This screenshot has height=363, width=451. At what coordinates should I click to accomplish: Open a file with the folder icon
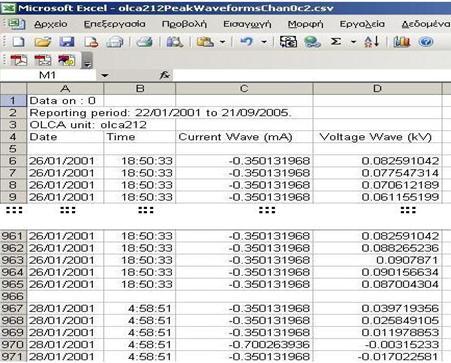[43, 42]
